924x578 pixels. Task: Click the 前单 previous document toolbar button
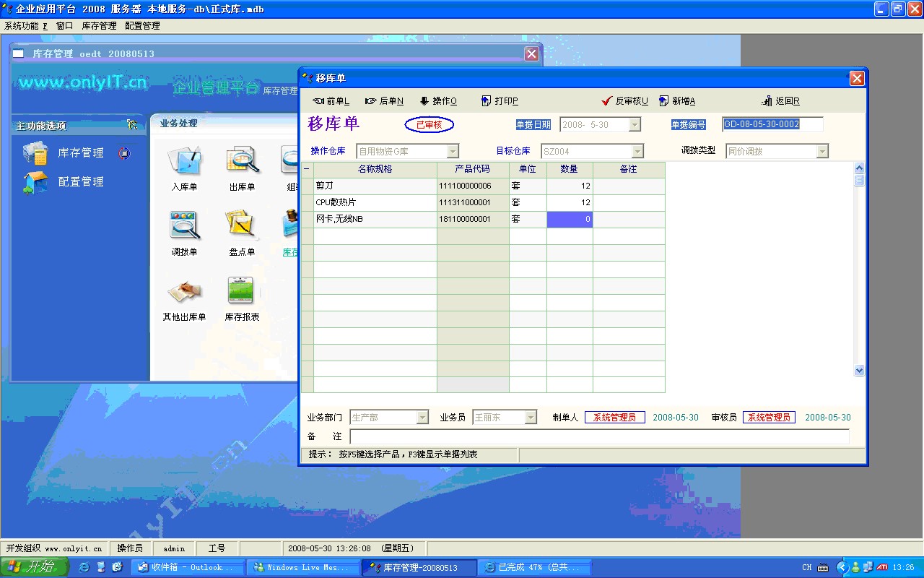pyautogui.click(x=331, y=101)
